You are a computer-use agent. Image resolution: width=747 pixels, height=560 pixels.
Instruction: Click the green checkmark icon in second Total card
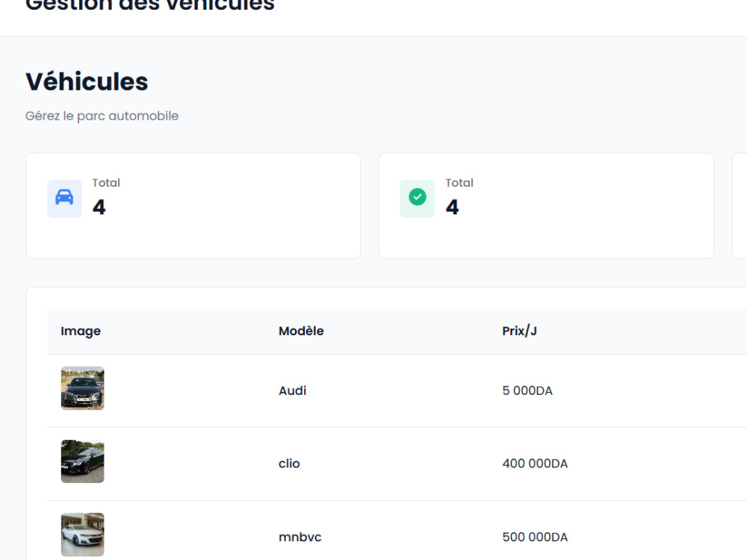[x=418, y=197]
